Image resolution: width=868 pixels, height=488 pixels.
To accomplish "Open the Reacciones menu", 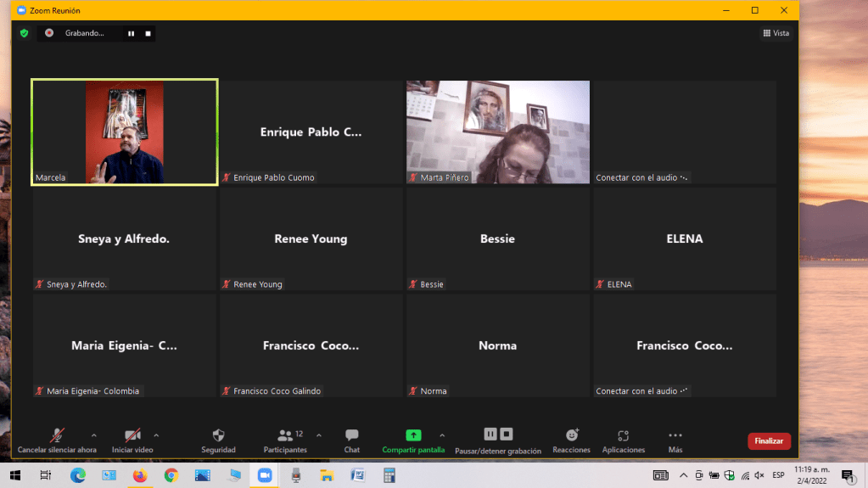I will 571,435.
